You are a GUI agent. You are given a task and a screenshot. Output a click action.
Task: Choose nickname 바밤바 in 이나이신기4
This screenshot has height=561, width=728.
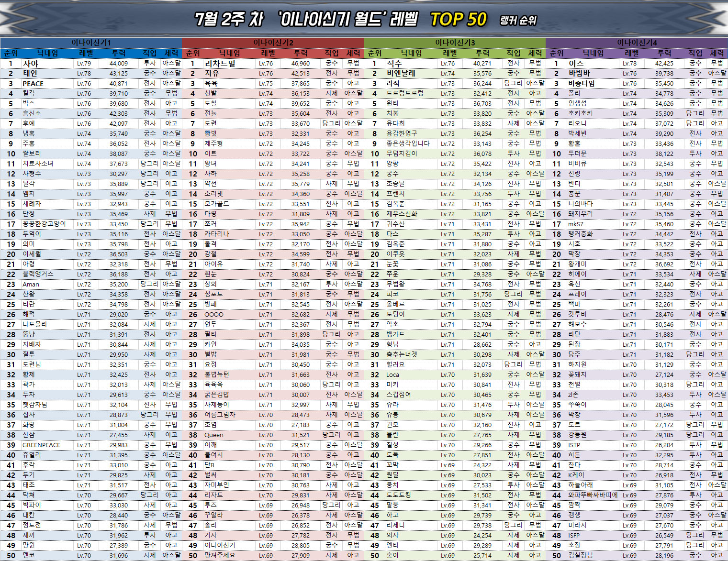pyautogui.click(x=579, y=73)
